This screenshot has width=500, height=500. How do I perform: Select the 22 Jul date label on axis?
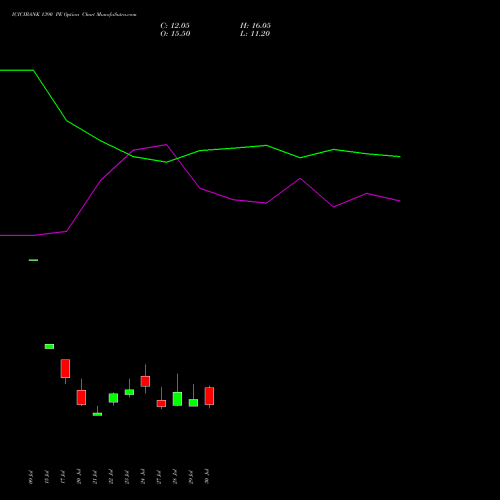click(x=111, y=476)
